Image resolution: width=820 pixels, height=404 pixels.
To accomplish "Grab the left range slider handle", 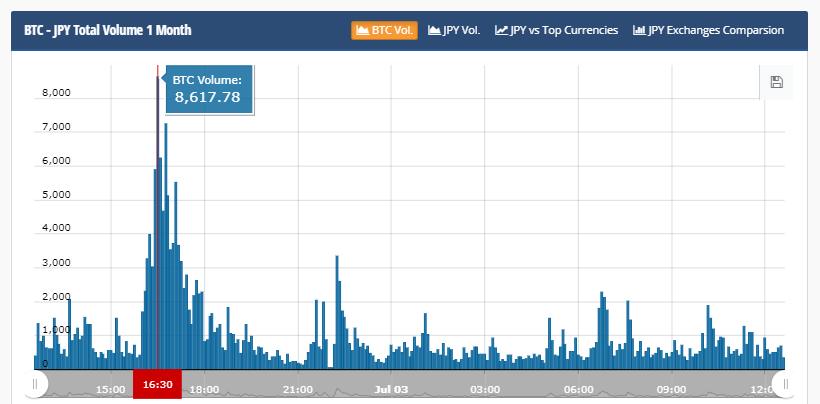I will point(35,384).
